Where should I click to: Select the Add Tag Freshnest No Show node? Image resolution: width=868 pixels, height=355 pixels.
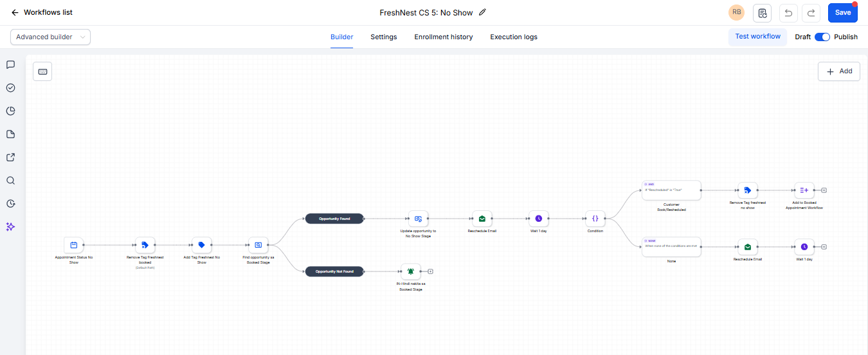pos(202,245)
